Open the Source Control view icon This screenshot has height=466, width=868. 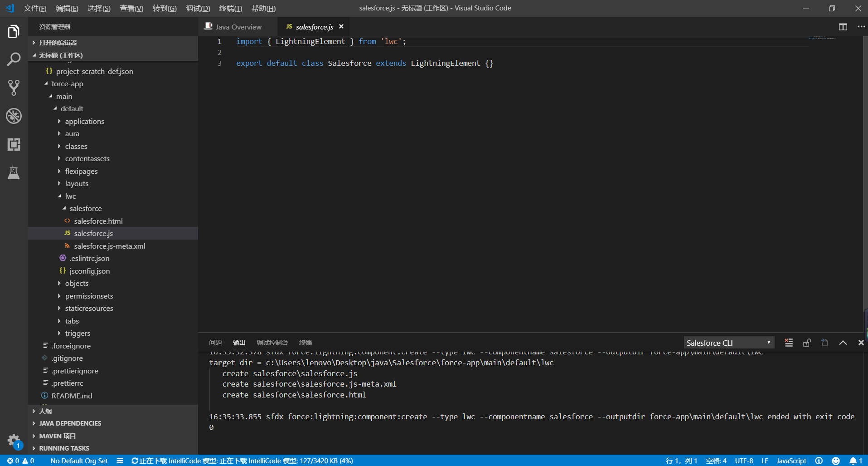click(14, 88)
